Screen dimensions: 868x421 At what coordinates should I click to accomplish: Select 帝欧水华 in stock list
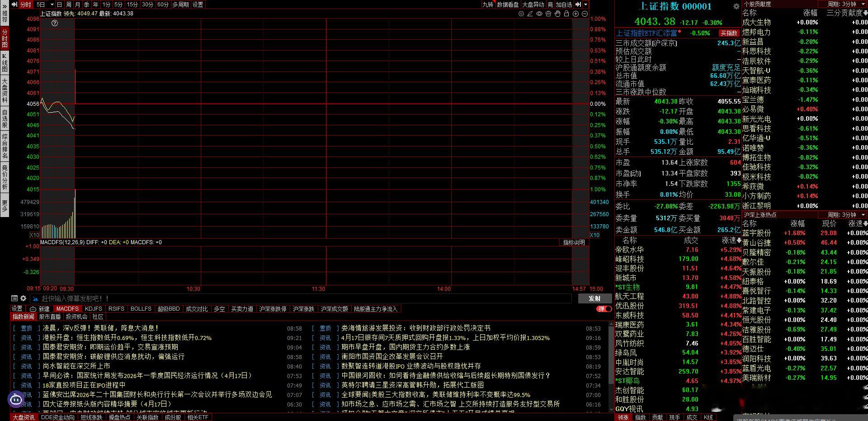coord(629,250)
